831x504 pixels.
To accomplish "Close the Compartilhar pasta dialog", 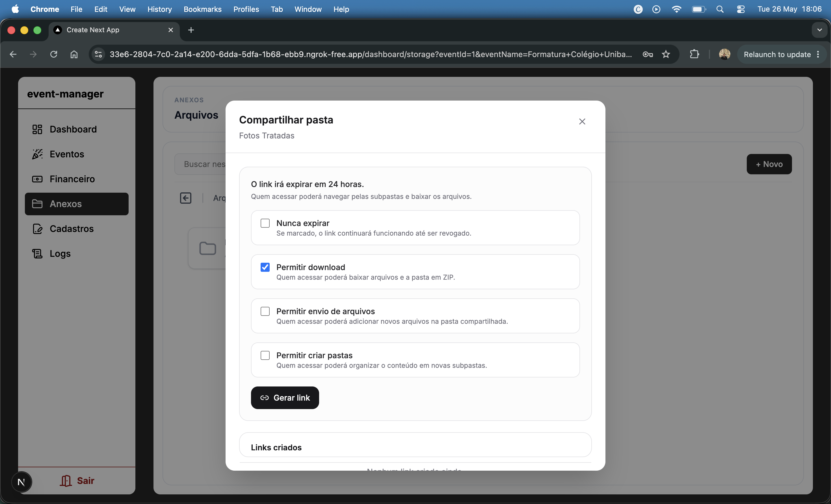I will (x=582, y=121).
